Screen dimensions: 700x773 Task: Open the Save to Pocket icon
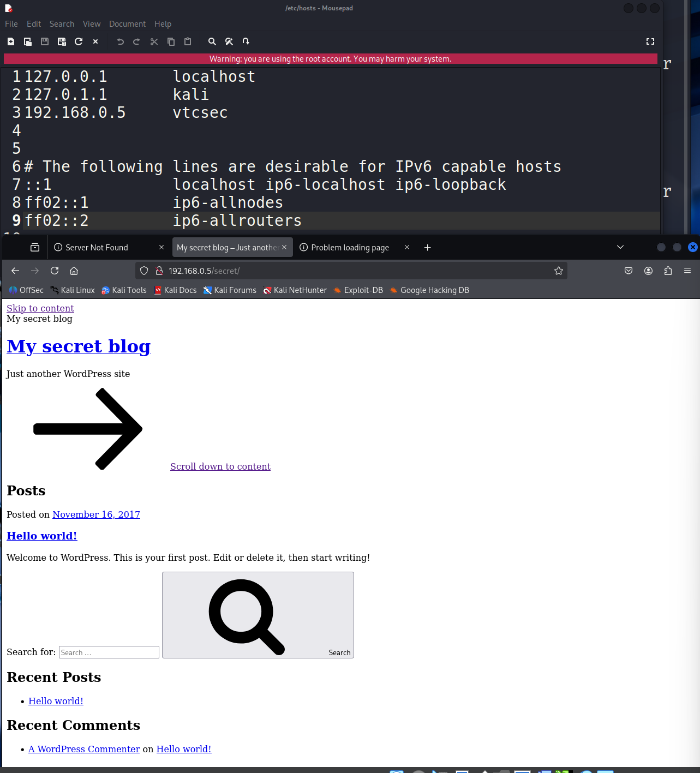click(629, 271)
